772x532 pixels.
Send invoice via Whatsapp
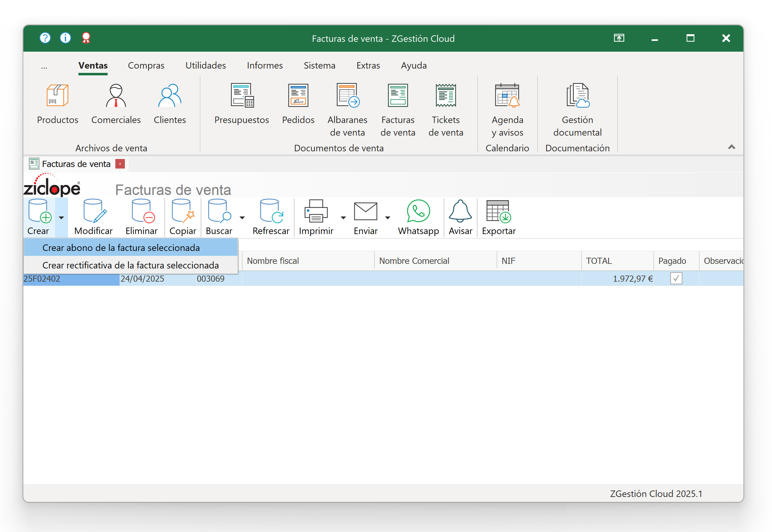pyautogui.click(x=419, y=217)
